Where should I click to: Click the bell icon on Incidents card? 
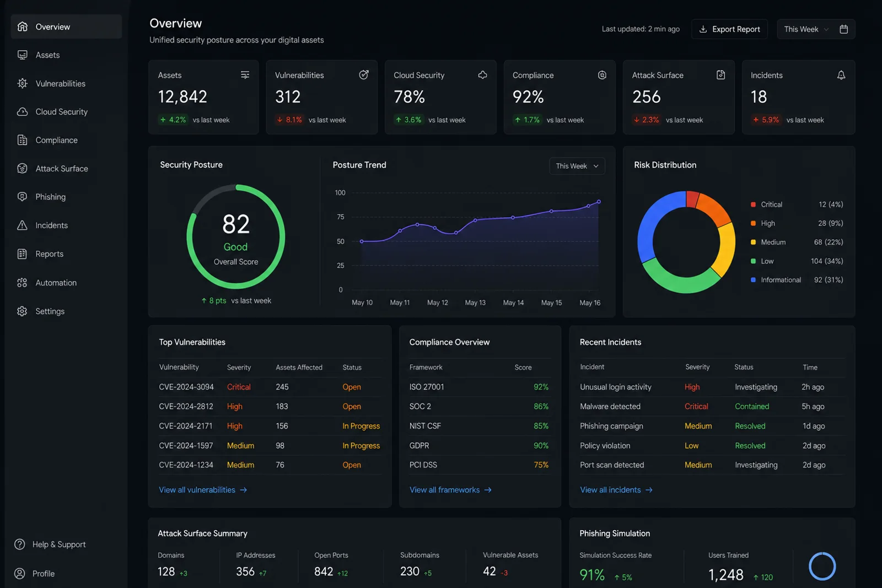841,75
